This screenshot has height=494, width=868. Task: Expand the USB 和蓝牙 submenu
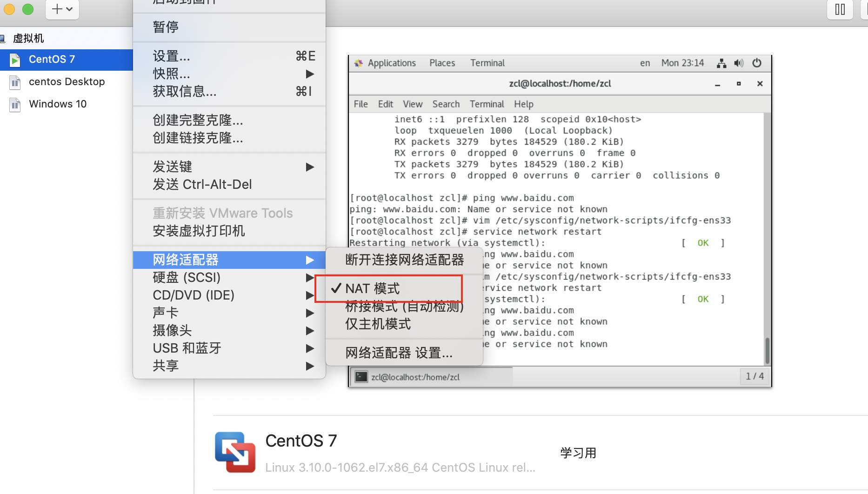coord(229,348)
